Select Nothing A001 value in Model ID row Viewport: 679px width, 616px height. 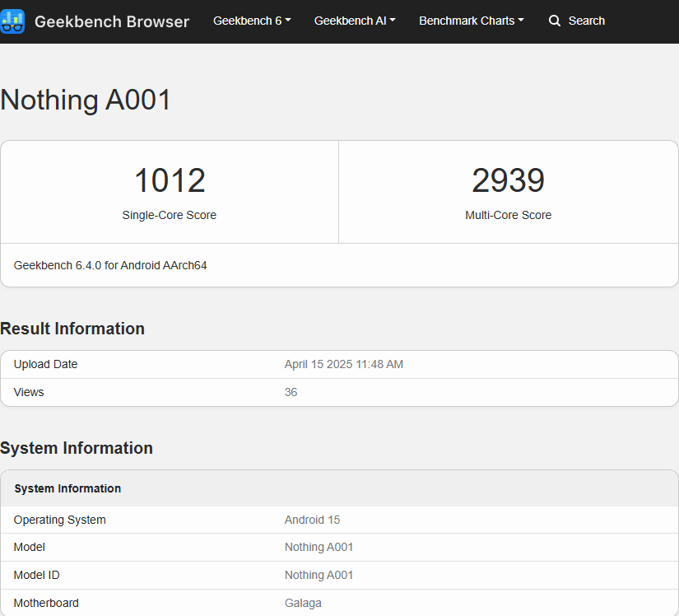[x=319, y=575]
